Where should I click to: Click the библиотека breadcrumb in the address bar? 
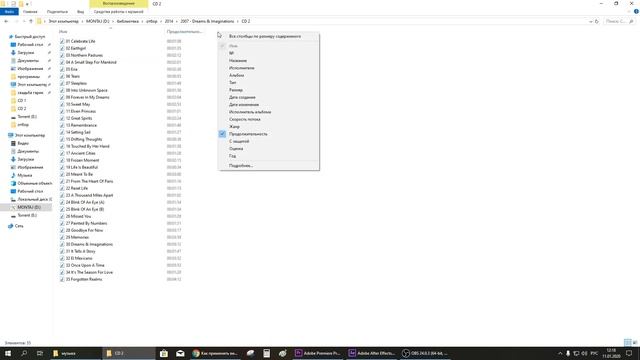click(128, 21)
